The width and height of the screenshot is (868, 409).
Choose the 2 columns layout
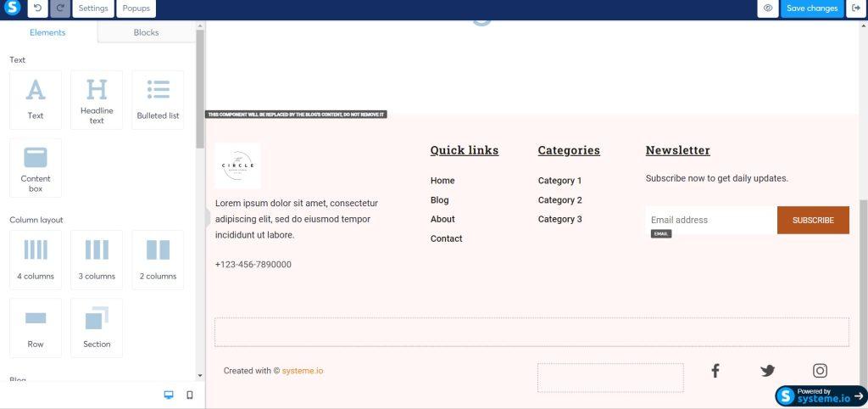158,260
